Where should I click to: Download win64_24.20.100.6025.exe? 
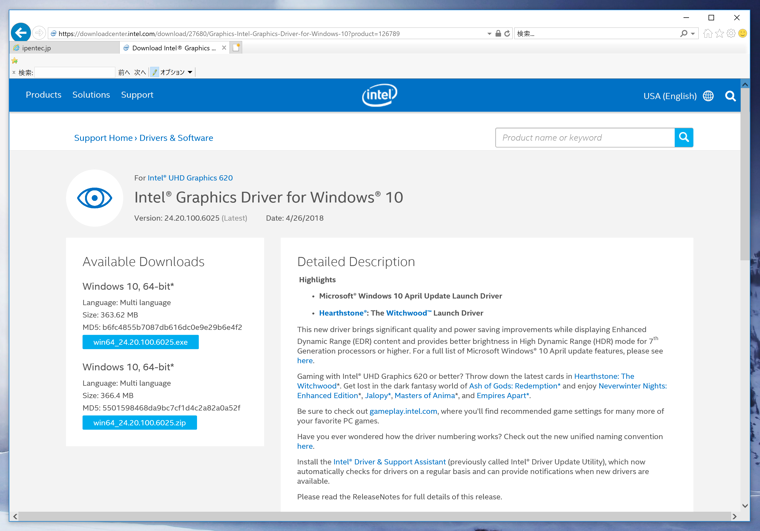pos(141,342)
